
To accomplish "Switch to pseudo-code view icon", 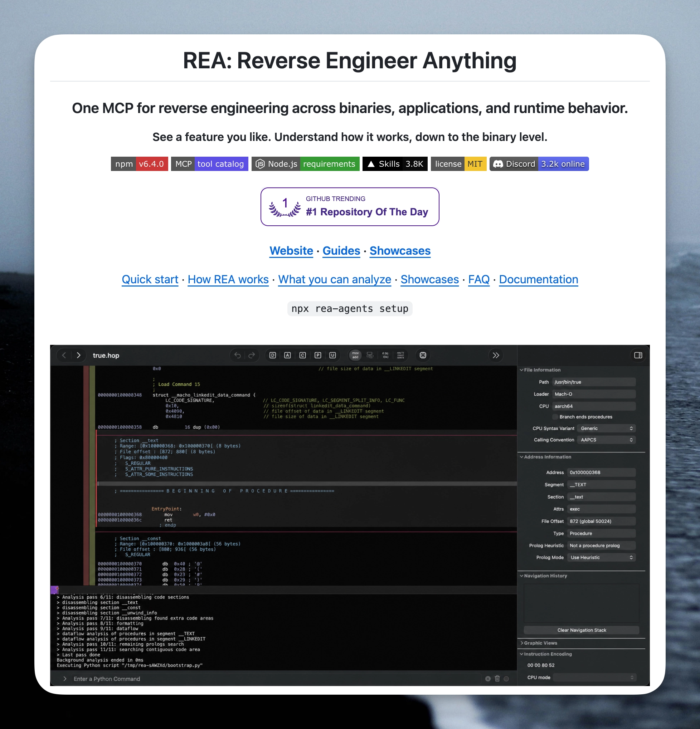I will tap(385, 355).
